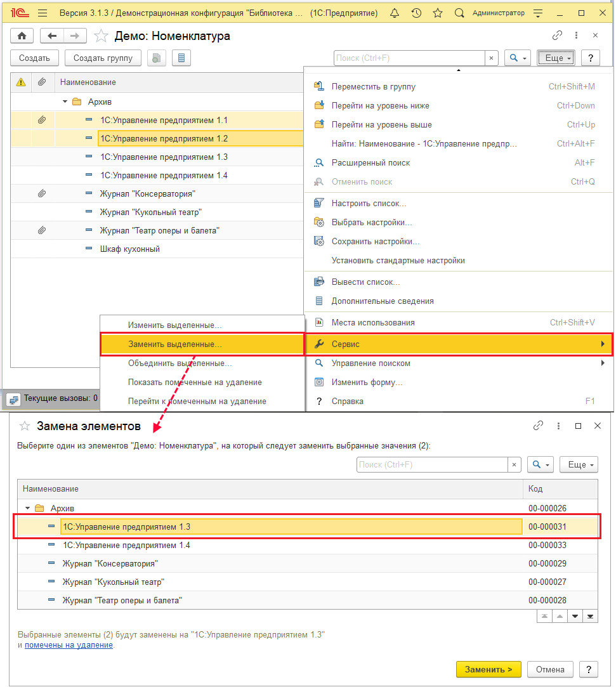
Task: Collapse Архив group in Замена элементов dialog
Action: pyautogui.click(x=28, y=508)
